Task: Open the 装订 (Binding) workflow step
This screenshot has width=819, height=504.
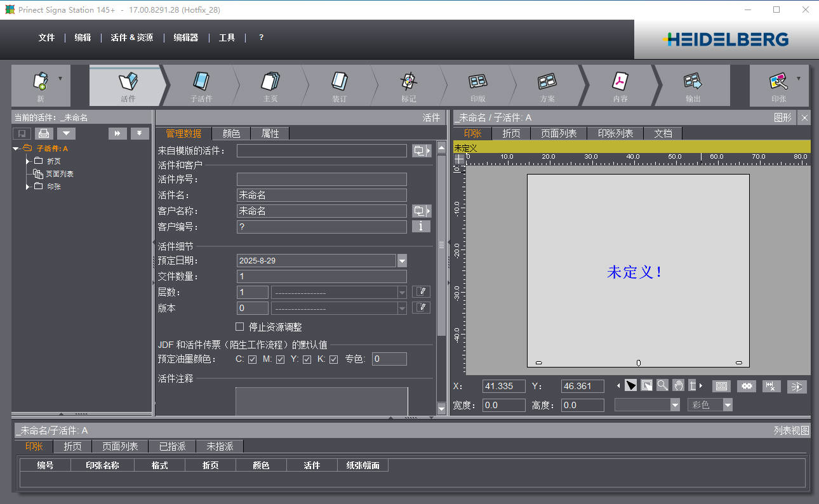Action: (339, 86)
